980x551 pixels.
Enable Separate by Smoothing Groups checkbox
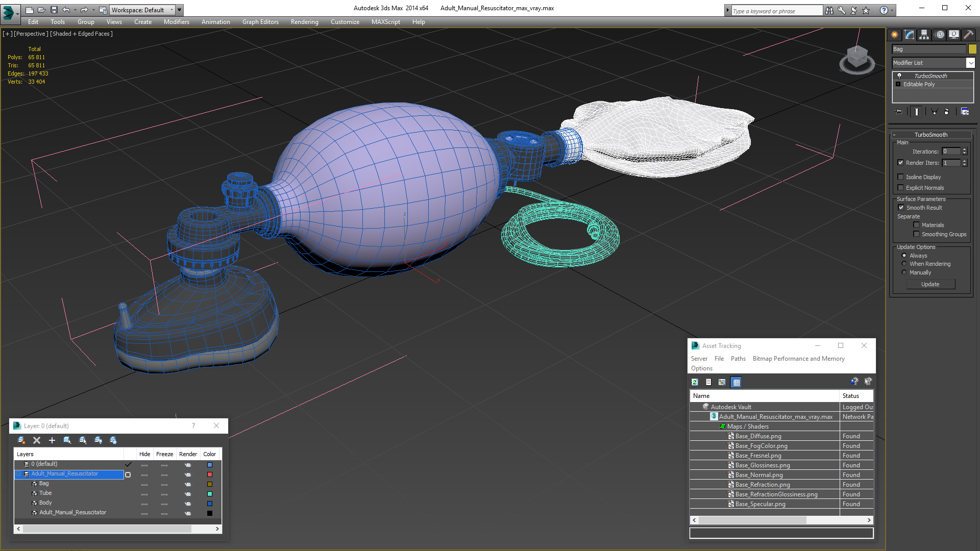pyautogui.click(x=916, y=234)
